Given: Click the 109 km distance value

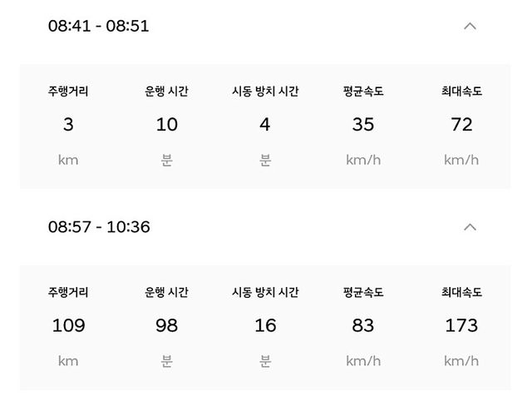Looking at the screenshot, I should 68,325.
